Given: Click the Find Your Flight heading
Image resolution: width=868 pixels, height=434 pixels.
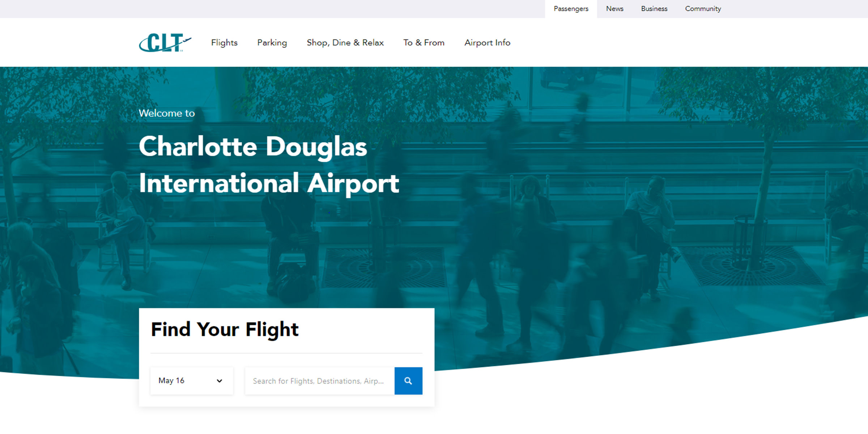Looking at the screenshot, I should (x=225, y=329).
